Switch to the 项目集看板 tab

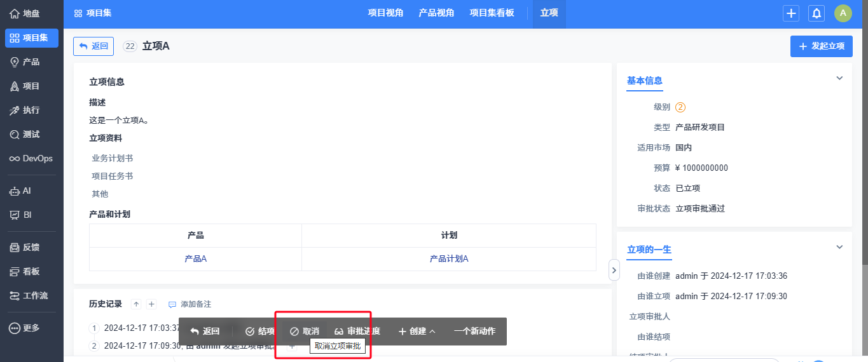pos(492,13)
